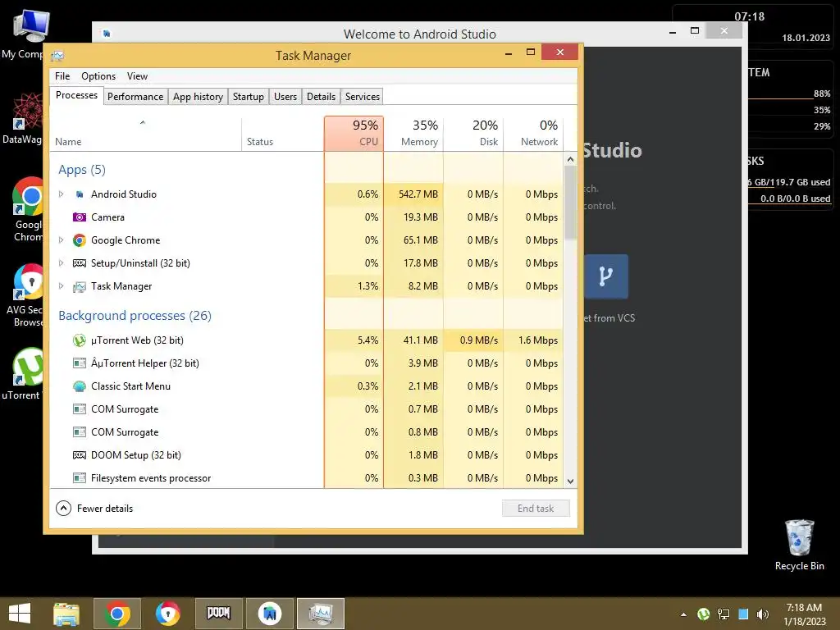Switch to DOOM on the taskbar
The width and height of the screenshot is (840, 630).
(218, 613)
